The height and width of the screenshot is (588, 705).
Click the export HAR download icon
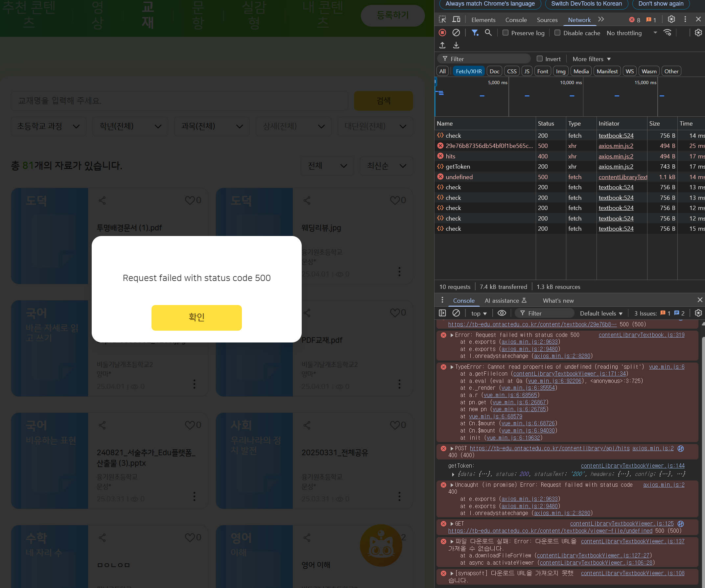[x=456, y=45]
